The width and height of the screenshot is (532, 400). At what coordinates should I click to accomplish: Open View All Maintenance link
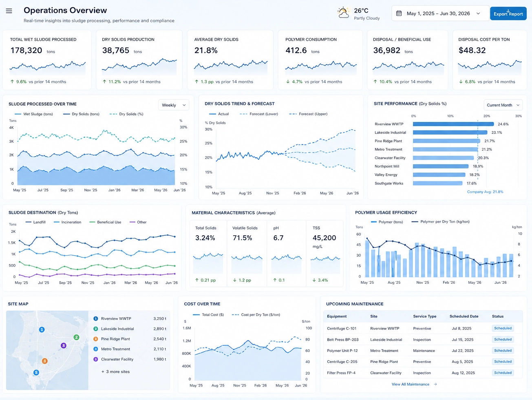[411, 385]
